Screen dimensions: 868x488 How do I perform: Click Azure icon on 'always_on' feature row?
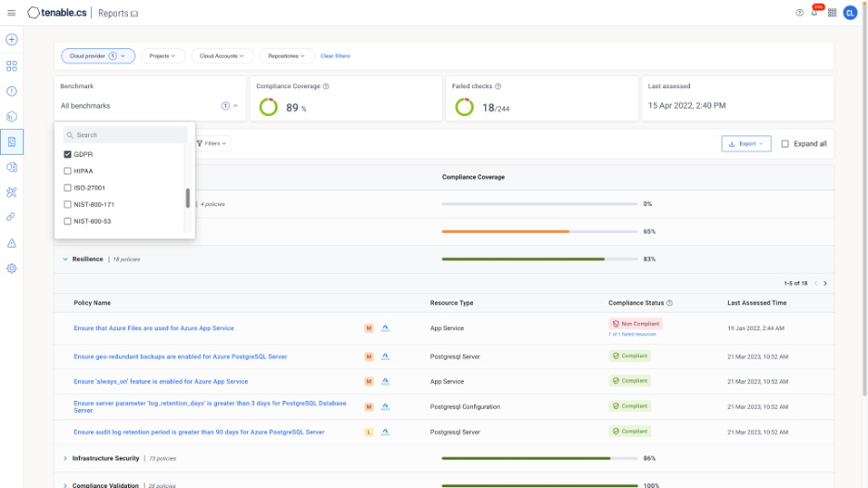[x=385, y=381]
